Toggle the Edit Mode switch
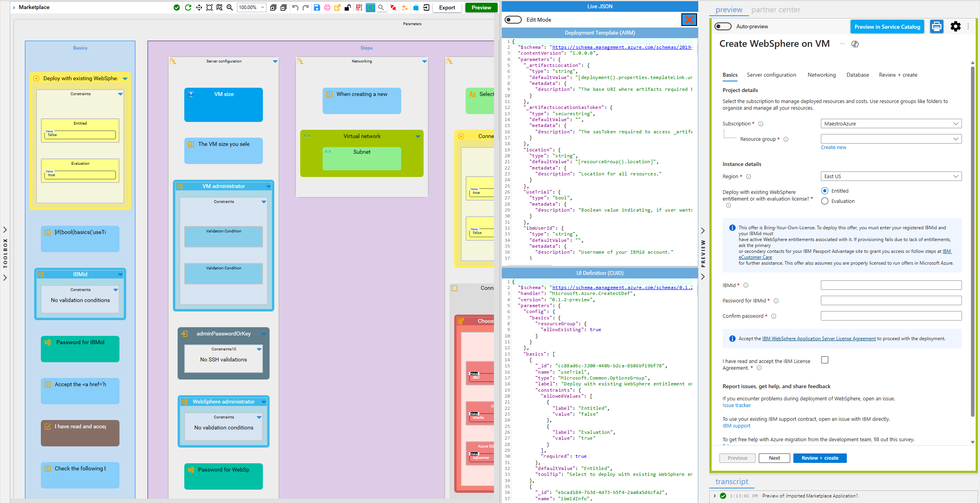 pyautogui.click(x=513, y=20)
